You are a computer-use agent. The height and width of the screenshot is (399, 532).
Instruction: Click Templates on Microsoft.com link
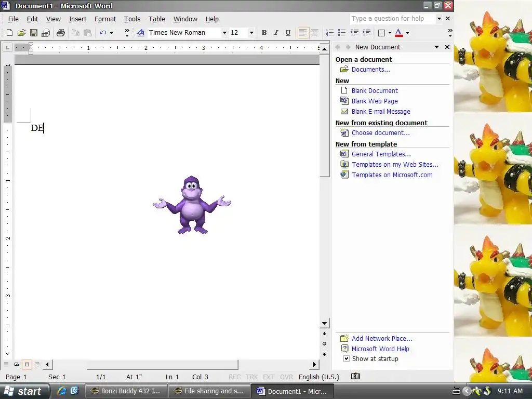click(392, 175)
